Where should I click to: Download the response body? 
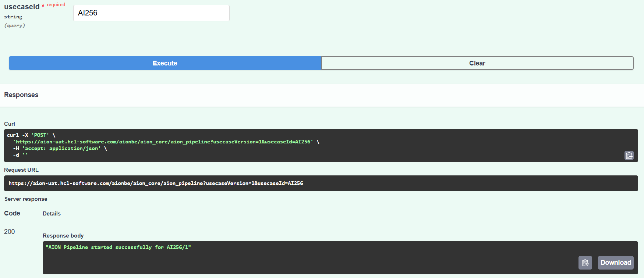click(616, 263)
